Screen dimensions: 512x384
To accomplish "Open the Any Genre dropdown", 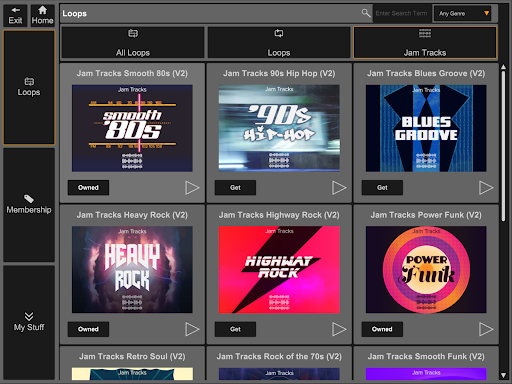I will pos(462,14).
